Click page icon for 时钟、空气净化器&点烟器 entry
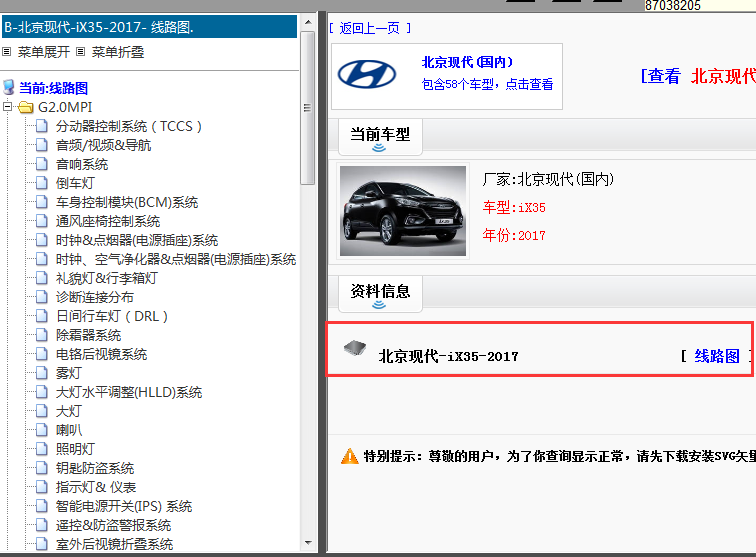 point(42,259)
